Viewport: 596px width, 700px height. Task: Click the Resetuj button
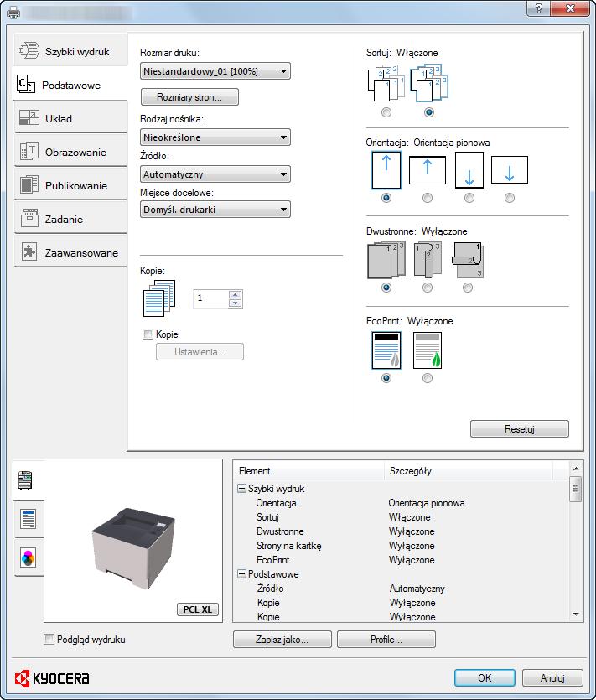[520, 429]
